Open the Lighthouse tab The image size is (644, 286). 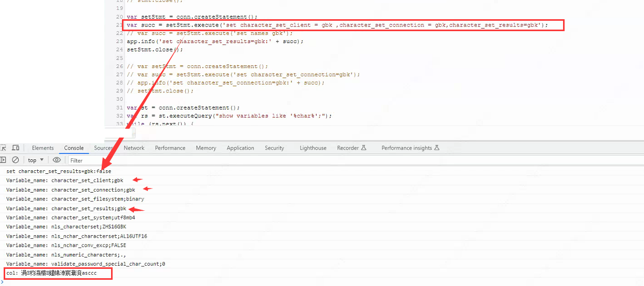point(313,148)
